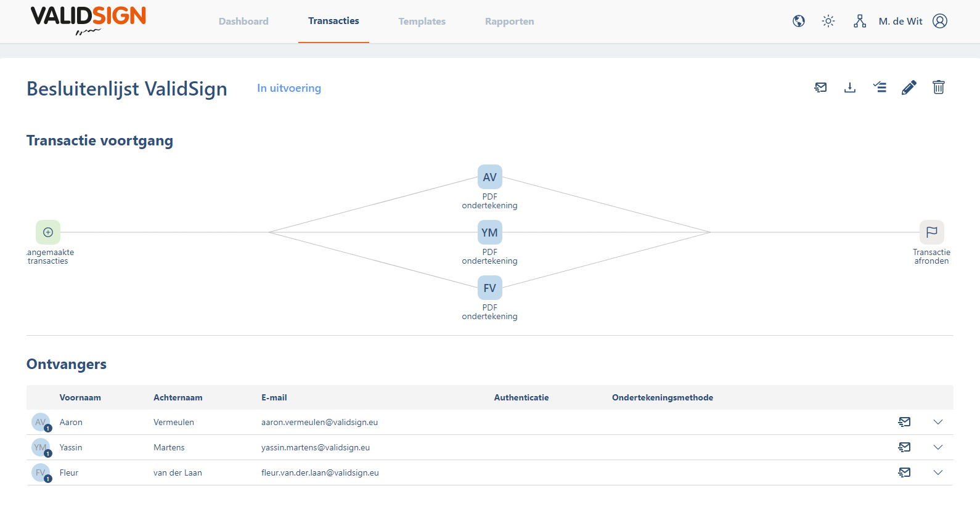Open the organization hierarchy icon
980x507 pixels.
tap(860, 21)
